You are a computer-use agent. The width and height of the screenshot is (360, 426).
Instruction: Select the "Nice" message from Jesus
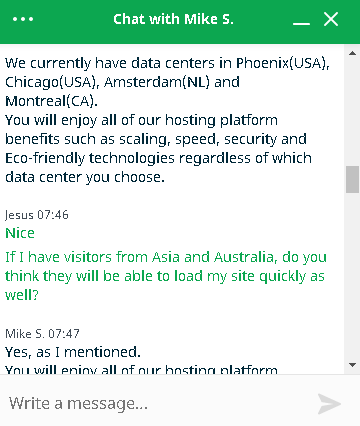tap(20, 233)
